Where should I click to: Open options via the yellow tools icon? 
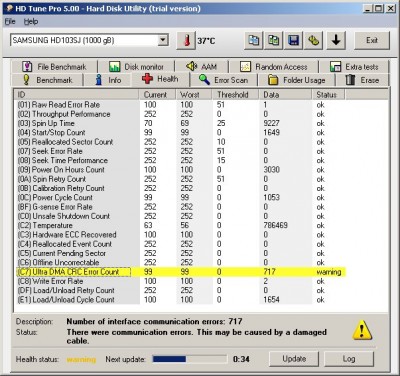coord(313,41)
